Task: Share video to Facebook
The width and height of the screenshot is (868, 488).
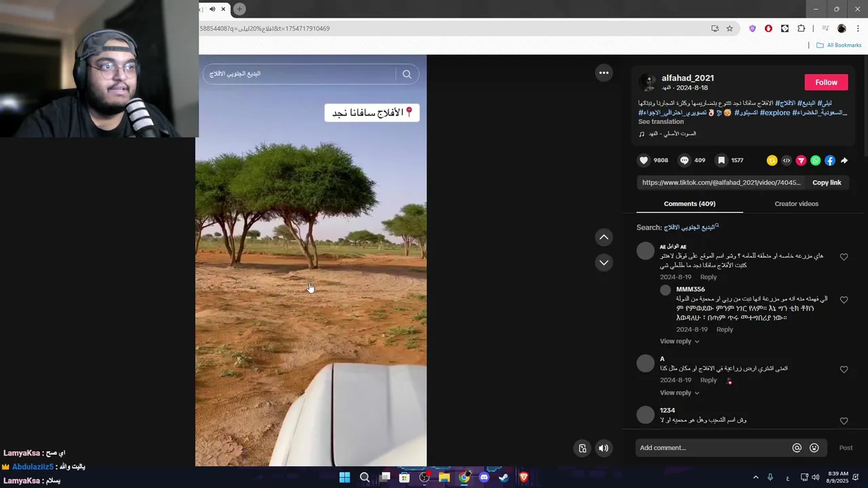Action: click(x=830, y=161)
